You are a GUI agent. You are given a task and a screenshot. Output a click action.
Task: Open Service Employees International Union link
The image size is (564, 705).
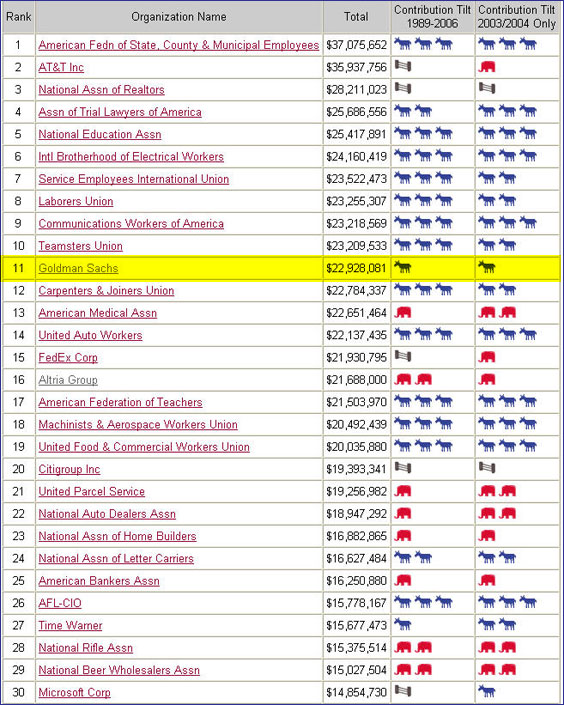(134, 179)
